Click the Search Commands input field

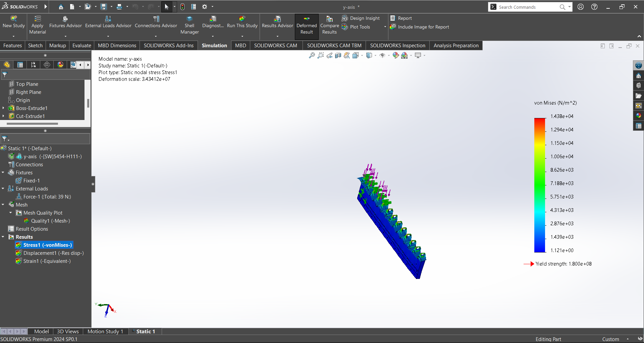click(x=528, y=7)
